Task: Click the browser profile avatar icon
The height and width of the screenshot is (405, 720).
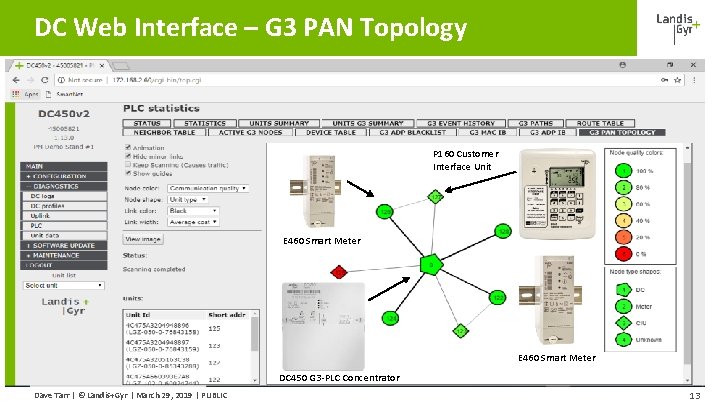Action: 622,65
